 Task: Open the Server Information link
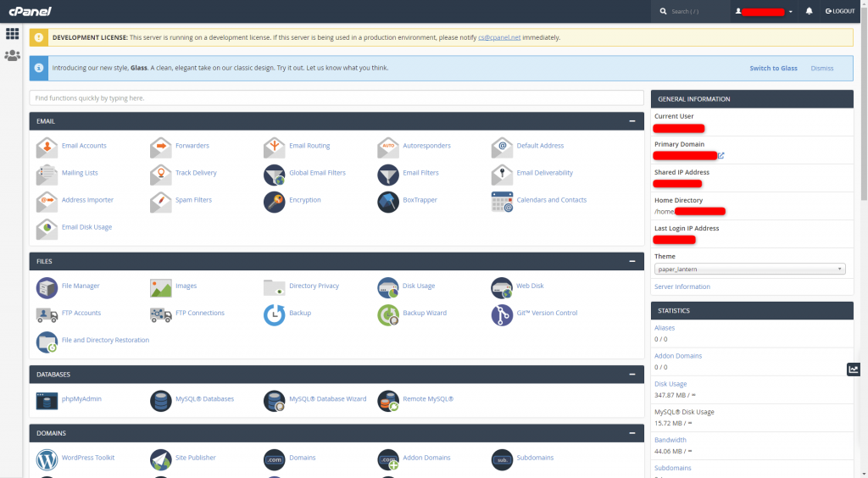pyautogui.click(x=682, y=286)
